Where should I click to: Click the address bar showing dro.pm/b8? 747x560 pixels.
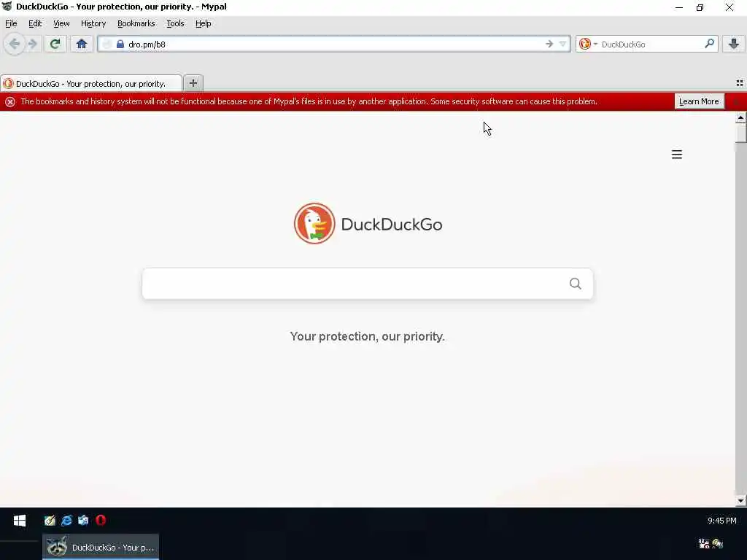click(x=333, y=44)
